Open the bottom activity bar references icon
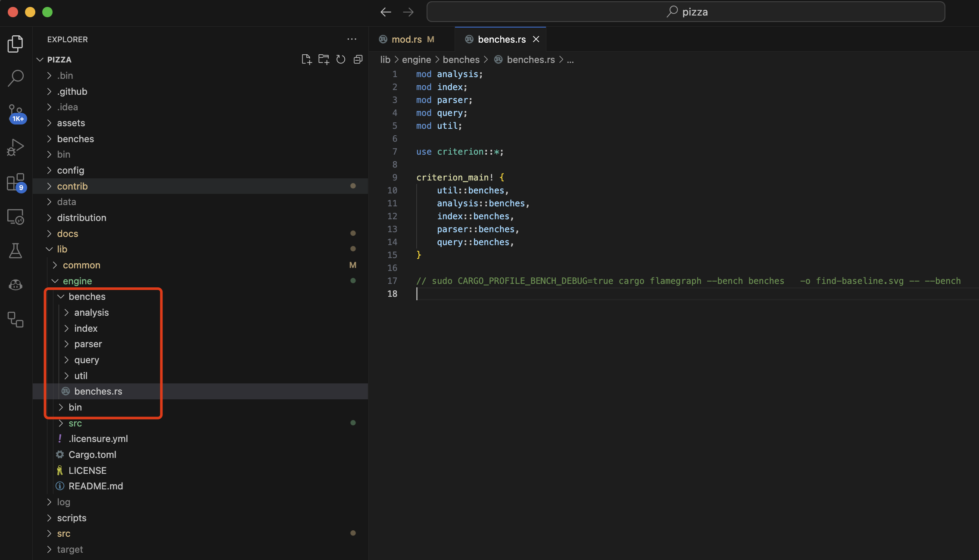979x560 pixels. (x=16, y=319)
